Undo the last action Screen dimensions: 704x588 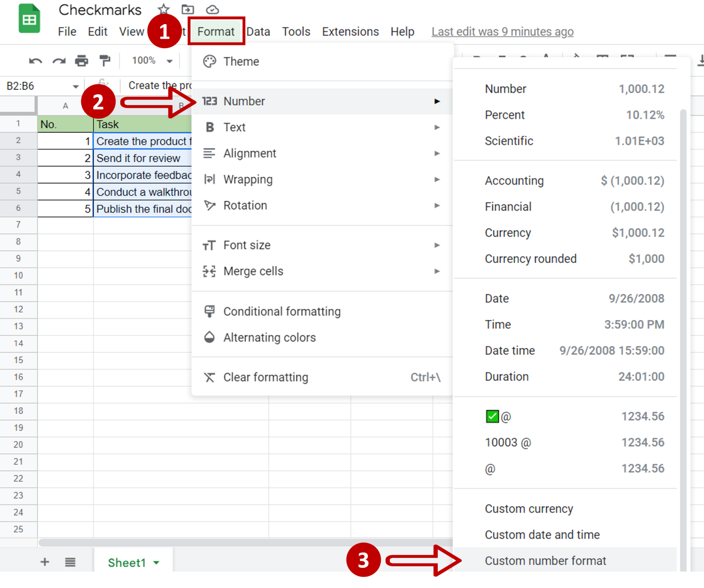click(35, 61)
